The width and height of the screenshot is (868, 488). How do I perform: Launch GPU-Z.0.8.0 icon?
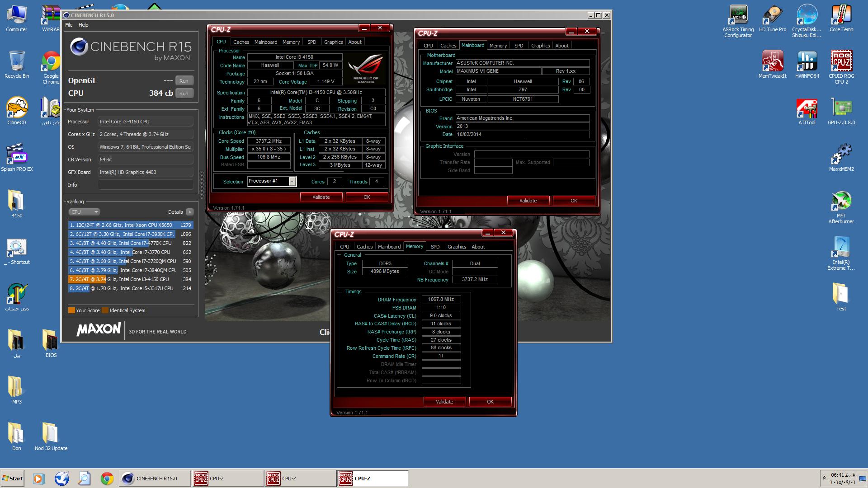[x=841, y=111]
